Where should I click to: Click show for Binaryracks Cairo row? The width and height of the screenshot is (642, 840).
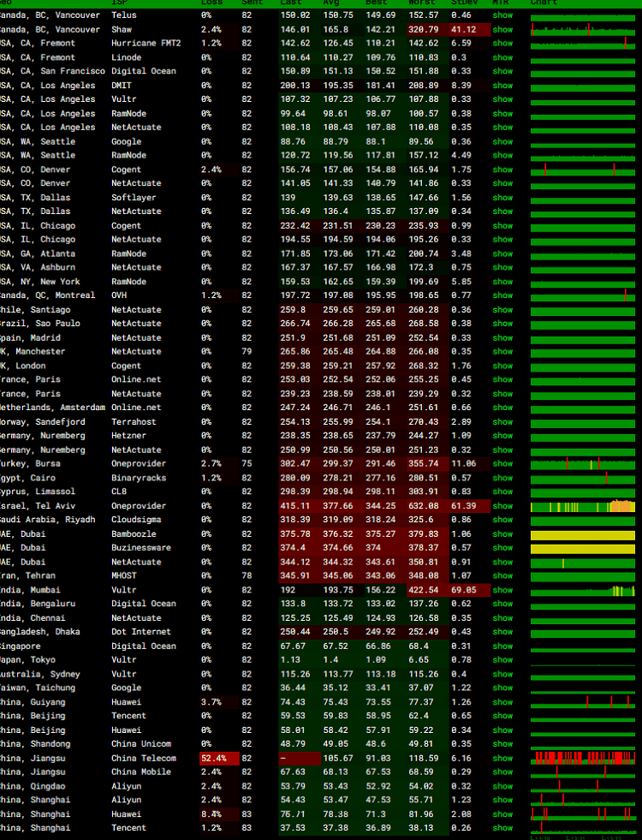(x=502, y=478)
